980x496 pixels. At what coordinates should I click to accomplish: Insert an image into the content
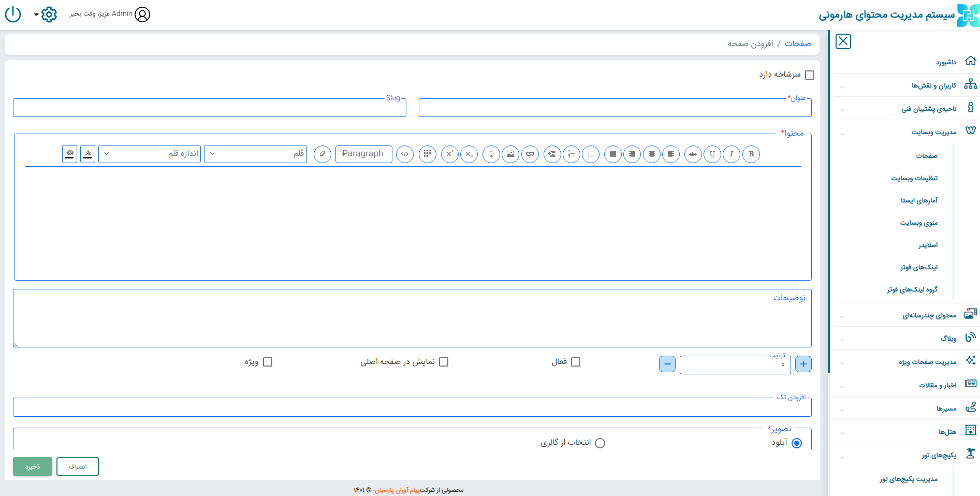tap(510, 154)
